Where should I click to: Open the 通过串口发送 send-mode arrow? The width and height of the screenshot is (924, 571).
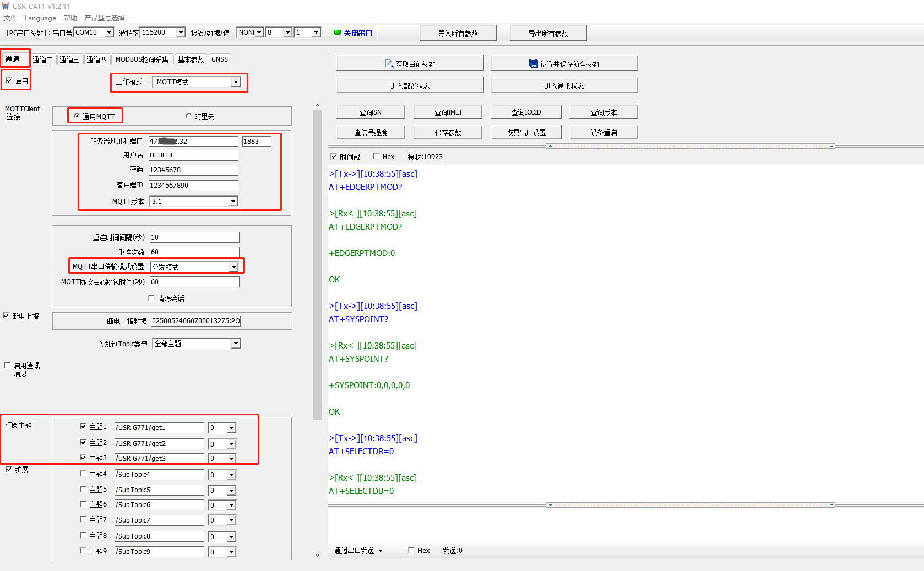click(380, 551)
